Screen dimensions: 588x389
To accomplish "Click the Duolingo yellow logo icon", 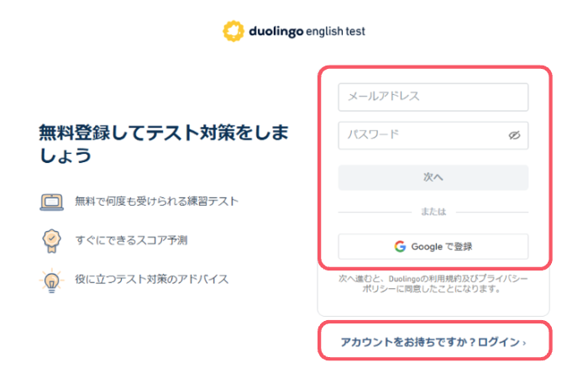I will (234, 31).
